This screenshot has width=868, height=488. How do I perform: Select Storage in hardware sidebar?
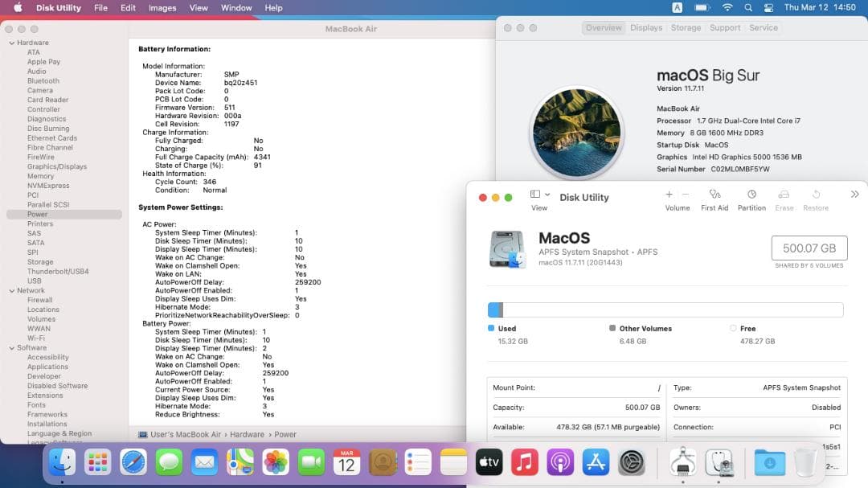[40, 262]
